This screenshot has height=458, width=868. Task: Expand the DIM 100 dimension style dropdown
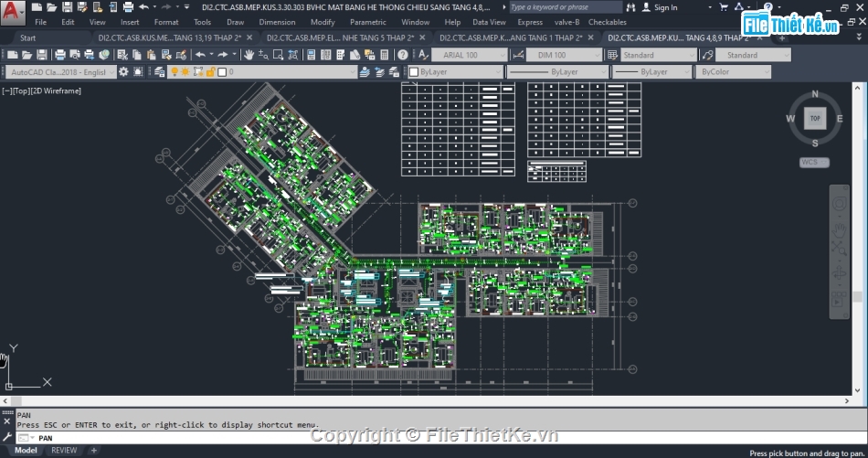[598, 55]
